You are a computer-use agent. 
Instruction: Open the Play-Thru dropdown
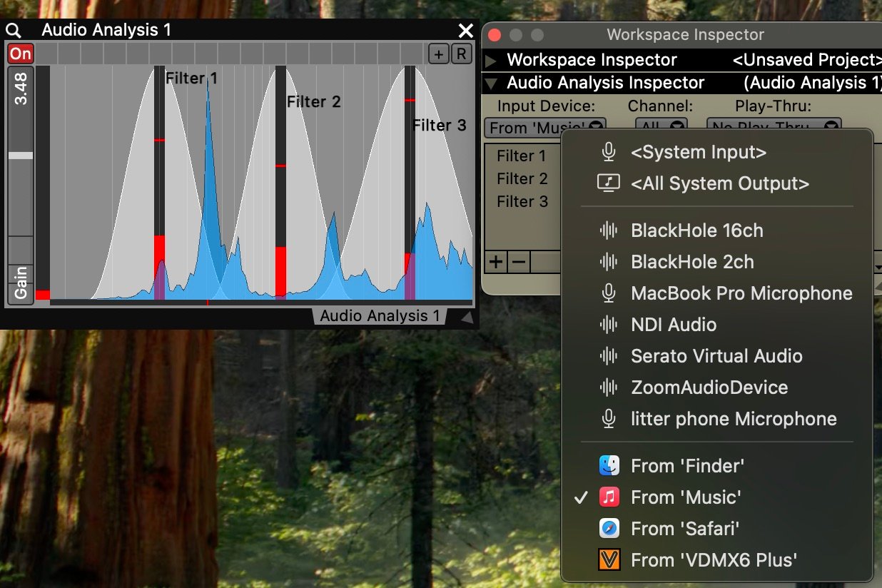point(774,128)
